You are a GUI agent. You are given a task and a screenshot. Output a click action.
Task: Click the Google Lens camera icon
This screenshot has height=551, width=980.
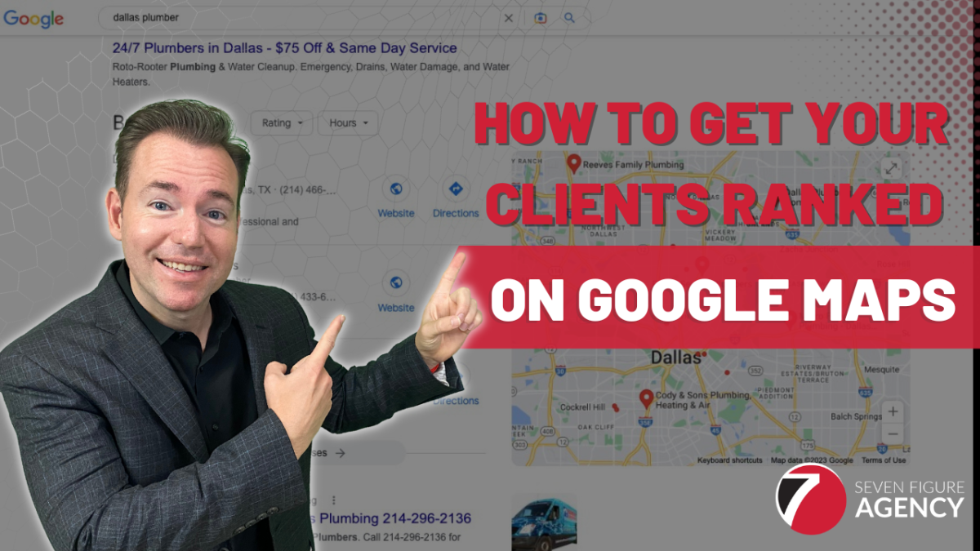pos(539,17)
